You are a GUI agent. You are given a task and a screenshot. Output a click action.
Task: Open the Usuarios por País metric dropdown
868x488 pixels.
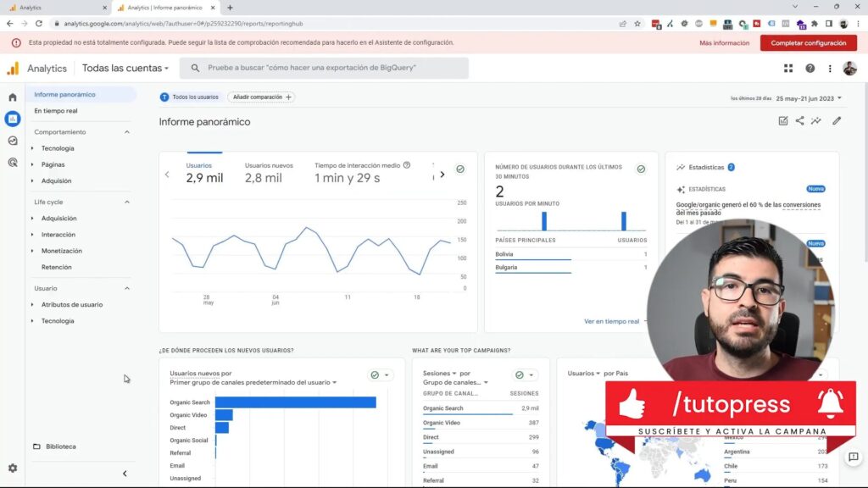[x=583, y=374]
